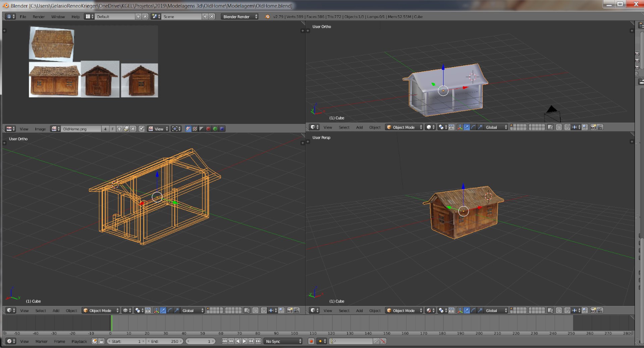Open the Image menu in image editor
Viewport: 644px width, 348px height.
40,129
